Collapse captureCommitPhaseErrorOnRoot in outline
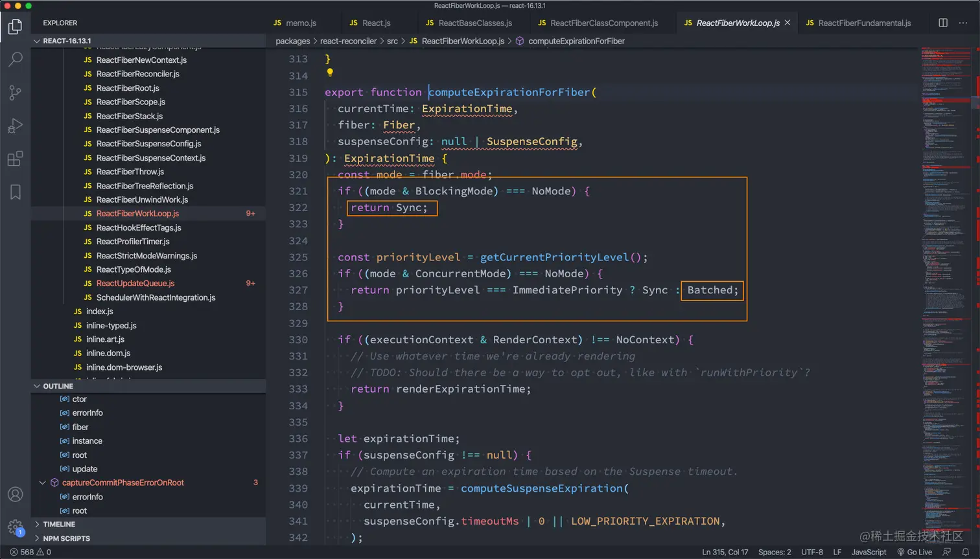The width and height of the screenshot is (980, 559). [x=43, y=483]
